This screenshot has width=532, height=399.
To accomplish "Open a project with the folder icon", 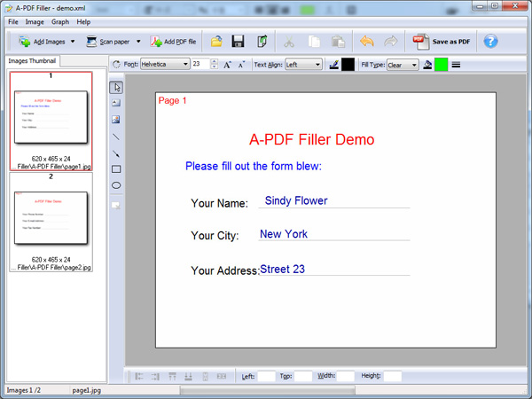I will coord(216,42).
